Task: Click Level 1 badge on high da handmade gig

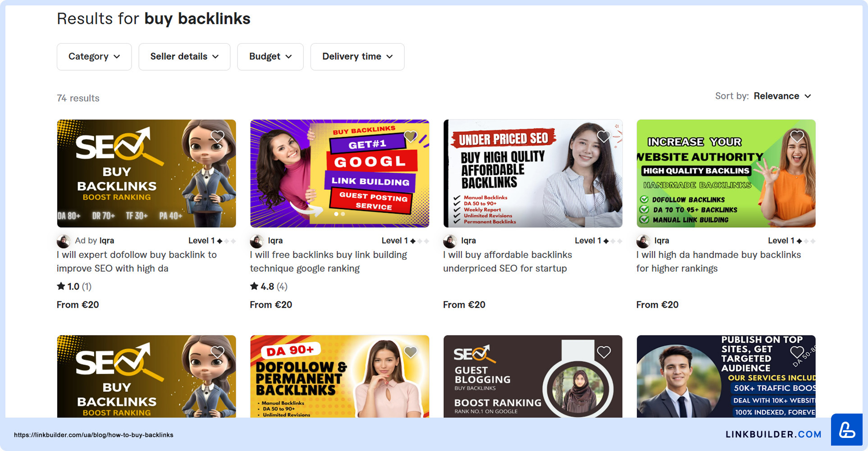Action: (791, 241)
